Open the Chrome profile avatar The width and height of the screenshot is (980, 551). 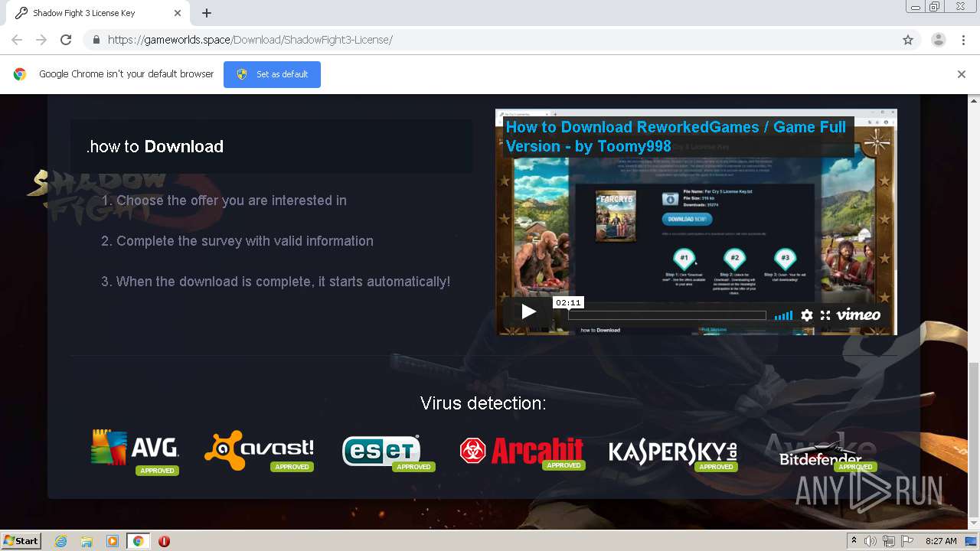tap(938, 40)
